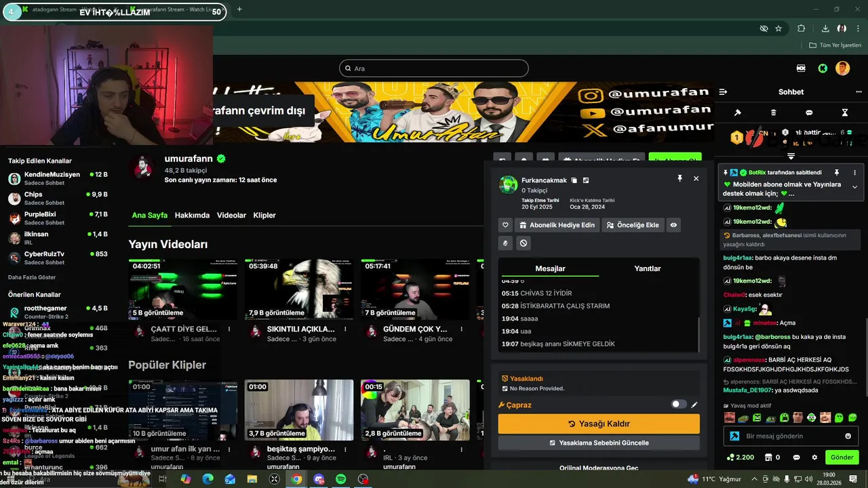Screen dimensions: 868x488
Task: Open a new browser tab
Action: click(x=239, y=9)
